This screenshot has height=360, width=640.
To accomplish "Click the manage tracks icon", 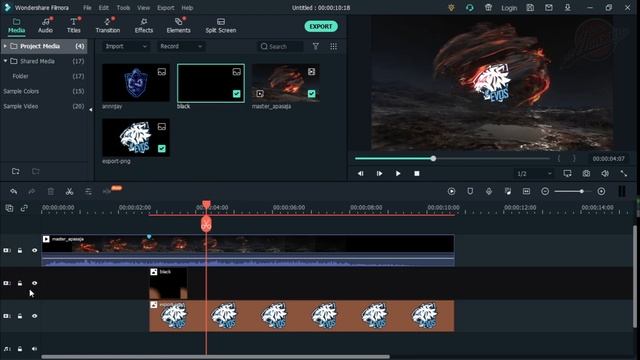I will (9, 209).
